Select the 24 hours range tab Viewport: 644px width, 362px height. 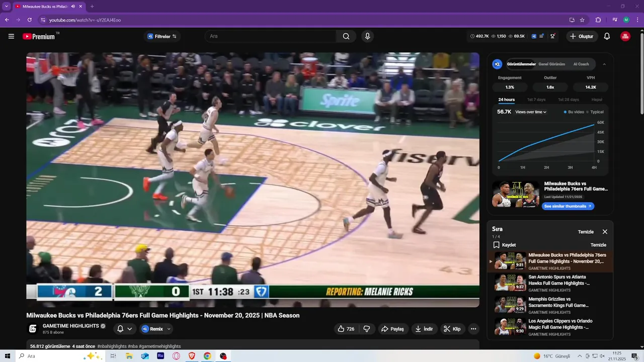tap(507, 100)
